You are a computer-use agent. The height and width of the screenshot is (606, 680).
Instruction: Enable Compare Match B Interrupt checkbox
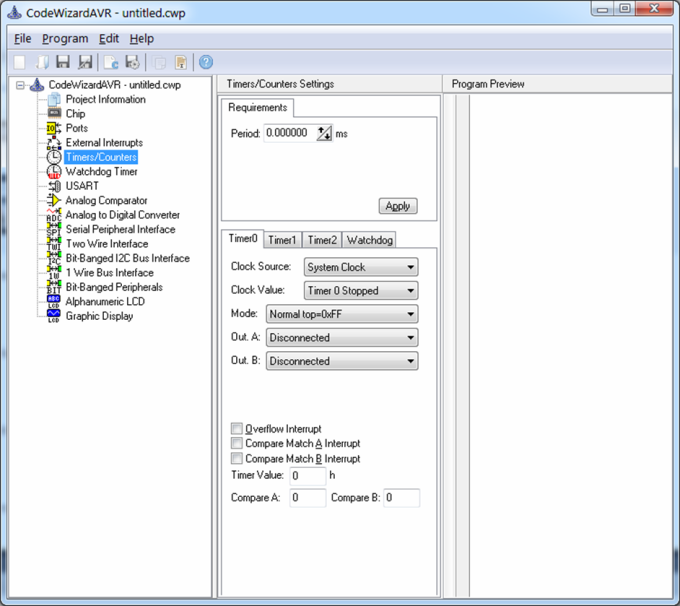[236, 459]
